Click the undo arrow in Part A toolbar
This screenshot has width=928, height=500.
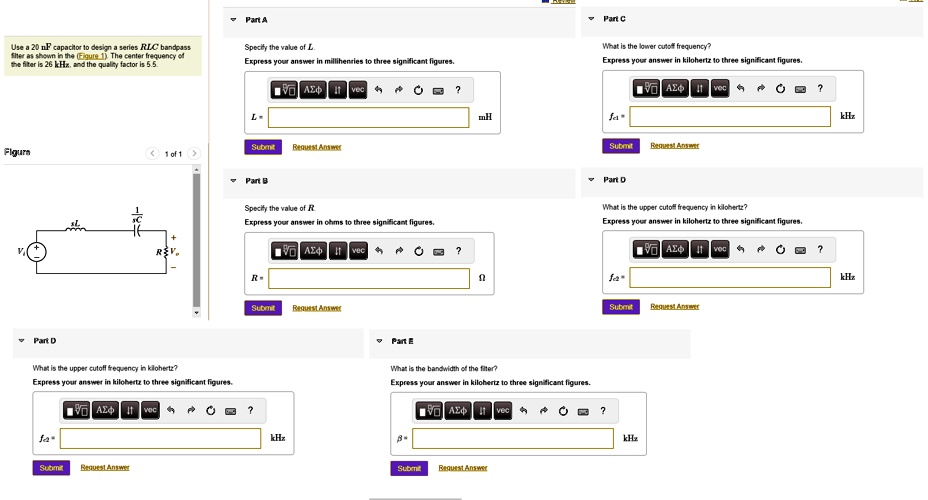(x=379, y=91)
